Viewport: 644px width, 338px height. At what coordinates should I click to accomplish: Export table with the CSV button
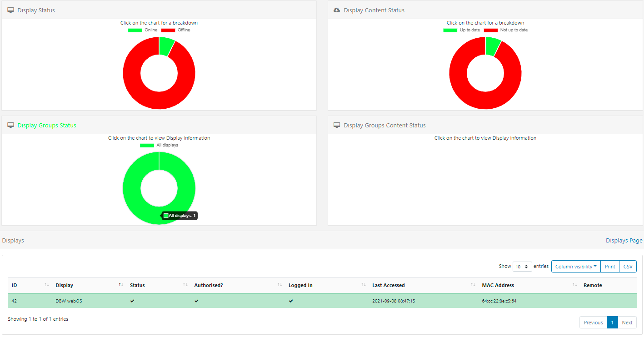tap(628, 267)
